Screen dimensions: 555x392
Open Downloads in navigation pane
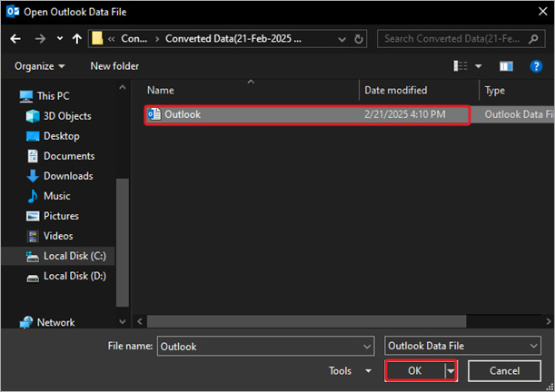[68, 176]
